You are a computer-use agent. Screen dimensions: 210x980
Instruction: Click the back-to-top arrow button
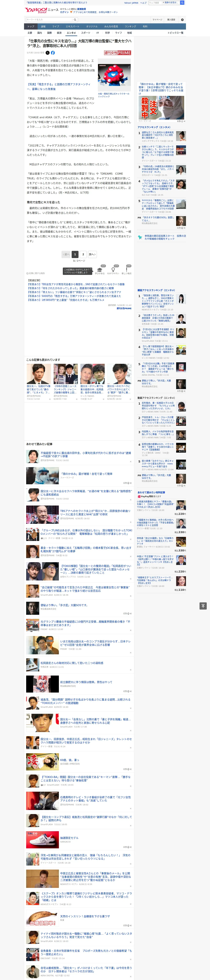(203, 606)
